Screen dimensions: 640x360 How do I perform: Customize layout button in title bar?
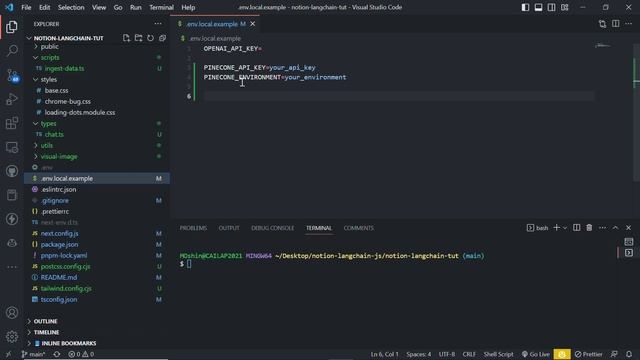pos(564,7)
